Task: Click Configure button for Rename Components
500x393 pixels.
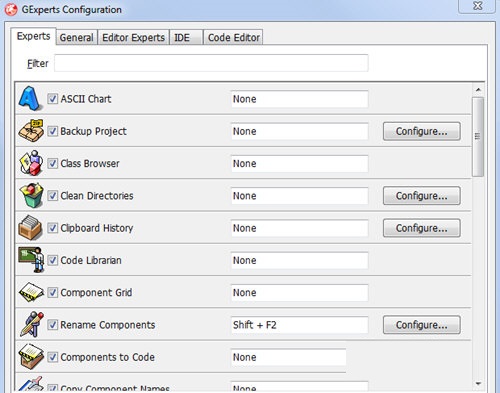Action: [x=422, y=325]
